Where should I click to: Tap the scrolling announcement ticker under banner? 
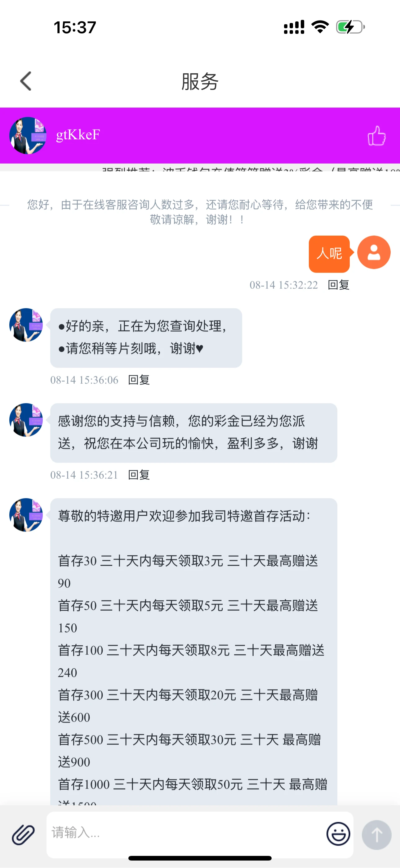click(200, 167)
